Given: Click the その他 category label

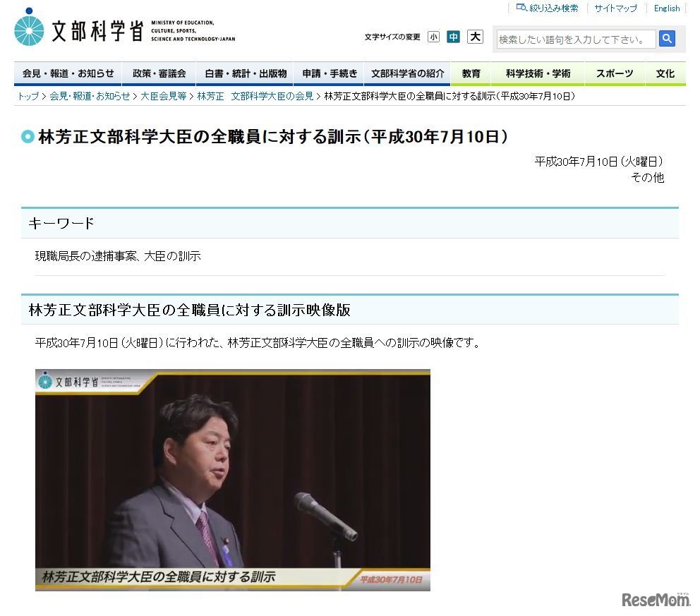Looking at the screenshot, I should [647, 178].
